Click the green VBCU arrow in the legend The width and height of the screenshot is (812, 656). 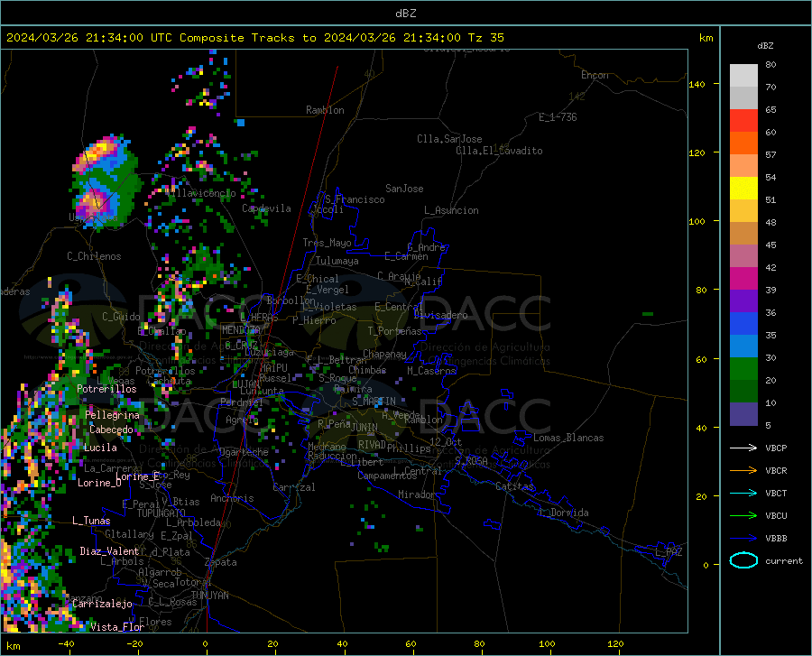743,516
